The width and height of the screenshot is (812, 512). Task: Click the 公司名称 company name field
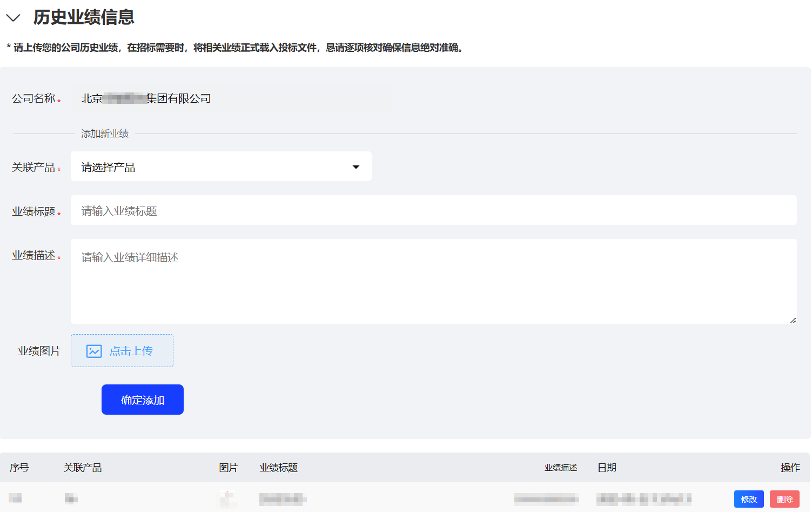pyautogui.click(x=231, y=98)
